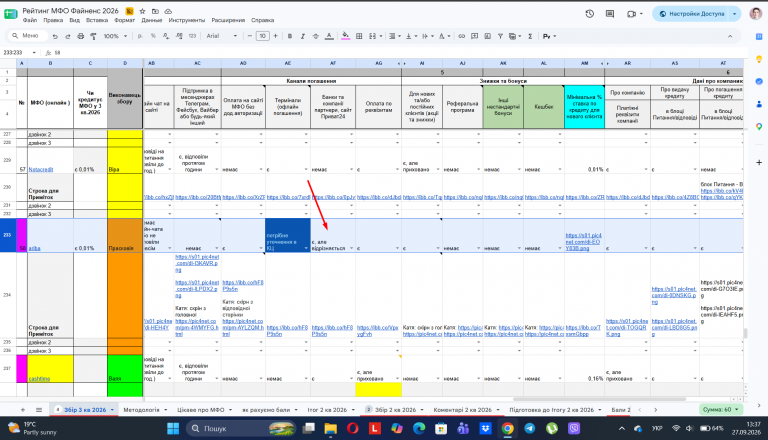
Task: Apply bold formatting
Action: coord(290,36)
